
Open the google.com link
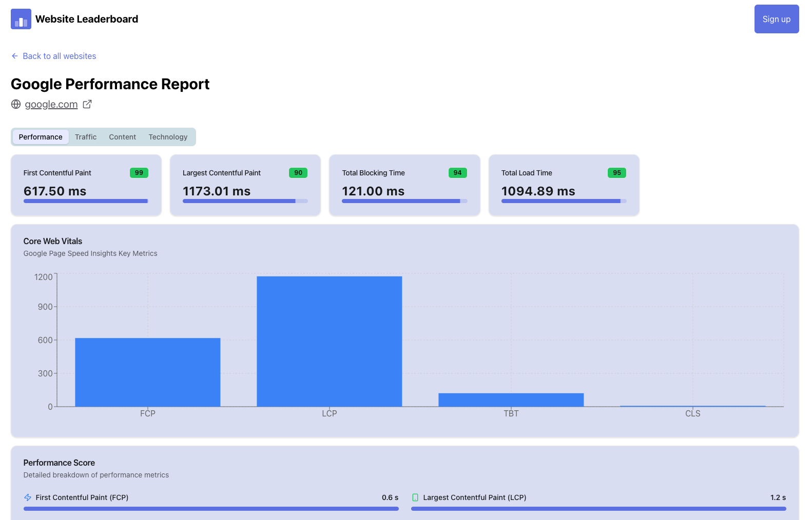51,104
